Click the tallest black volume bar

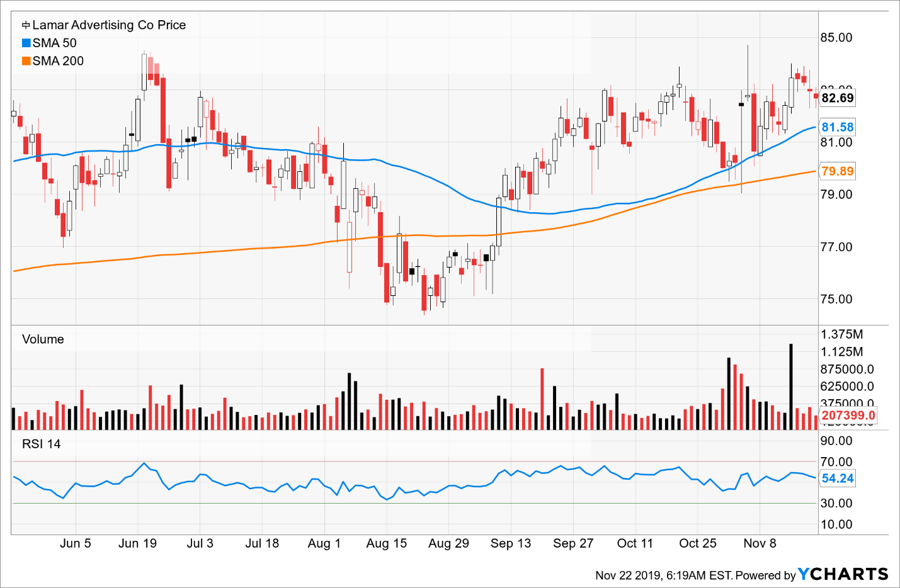pyautogui.click(x=791, y=387)
